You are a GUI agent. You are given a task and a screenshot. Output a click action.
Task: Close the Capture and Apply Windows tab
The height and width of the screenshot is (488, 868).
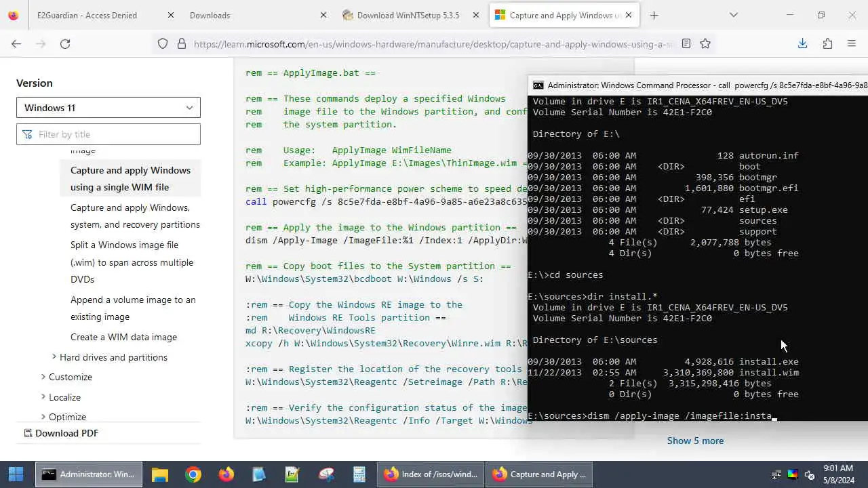click(629, 15)
